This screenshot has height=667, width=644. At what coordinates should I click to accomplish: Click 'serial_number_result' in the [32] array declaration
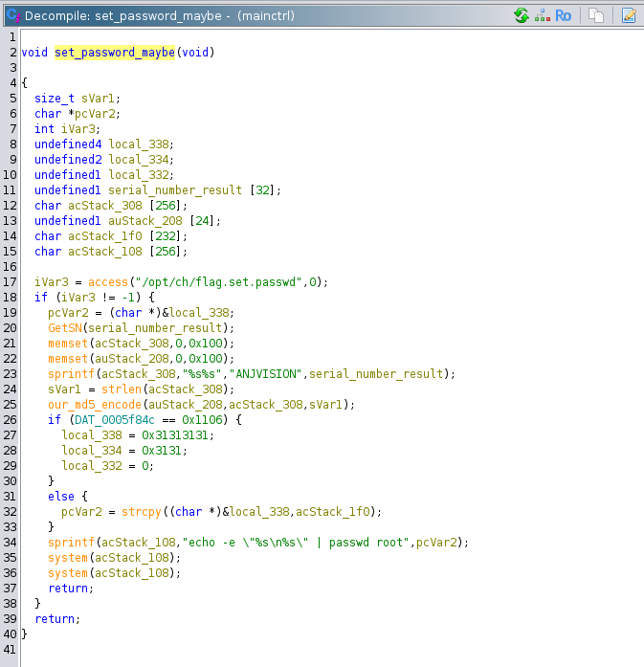click(175, 190)
